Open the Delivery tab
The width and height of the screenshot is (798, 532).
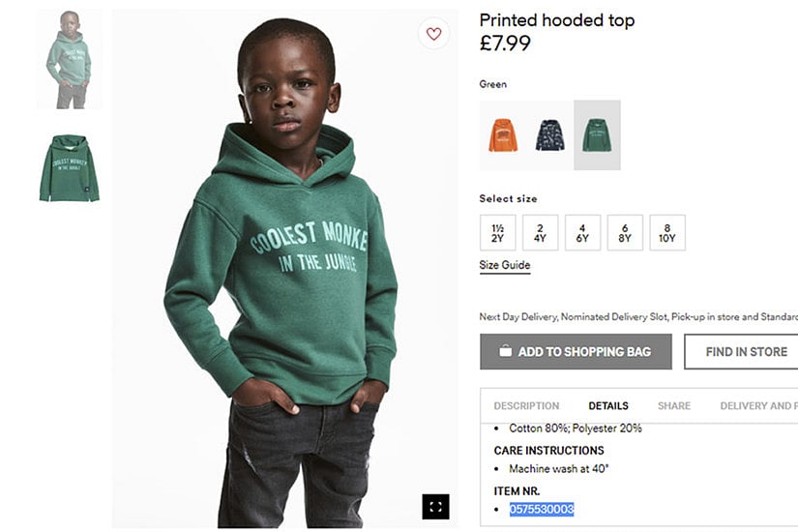757,406
